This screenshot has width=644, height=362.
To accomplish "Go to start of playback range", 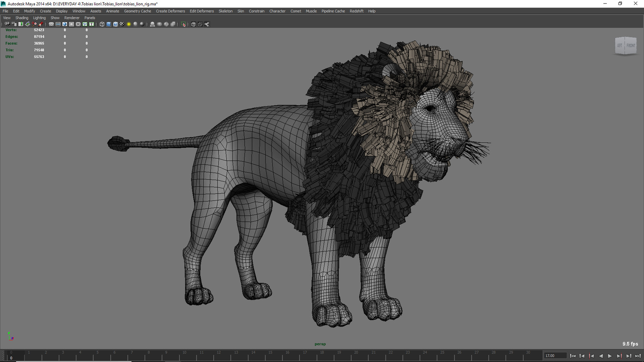I will pyautogui.click(x=573, y=356).
